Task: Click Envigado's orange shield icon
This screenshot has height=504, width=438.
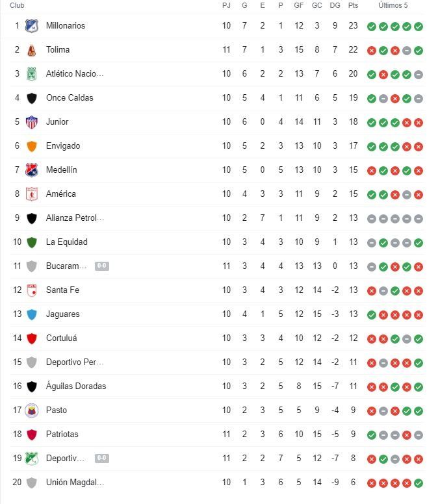Action: pos(31,146)
